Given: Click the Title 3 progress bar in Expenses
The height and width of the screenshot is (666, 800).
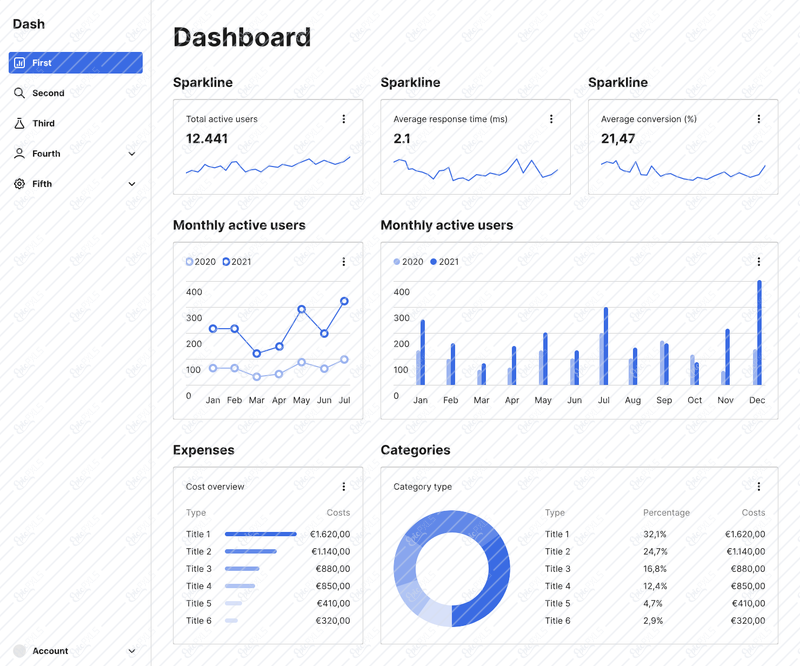Looking at the screenshot, I should [x=242, y=569].
